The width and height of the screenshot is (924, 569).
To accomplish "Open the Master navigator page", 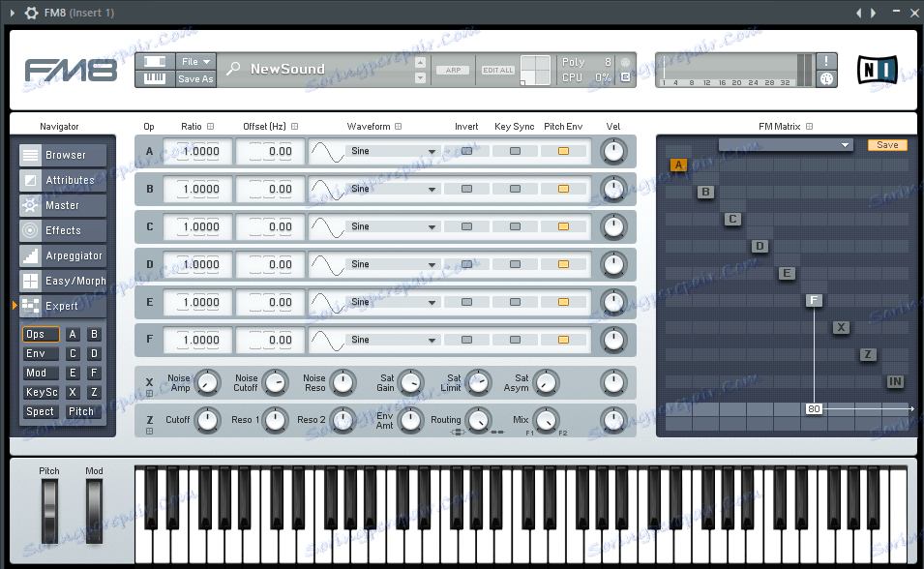I will [x=63, y=205].
